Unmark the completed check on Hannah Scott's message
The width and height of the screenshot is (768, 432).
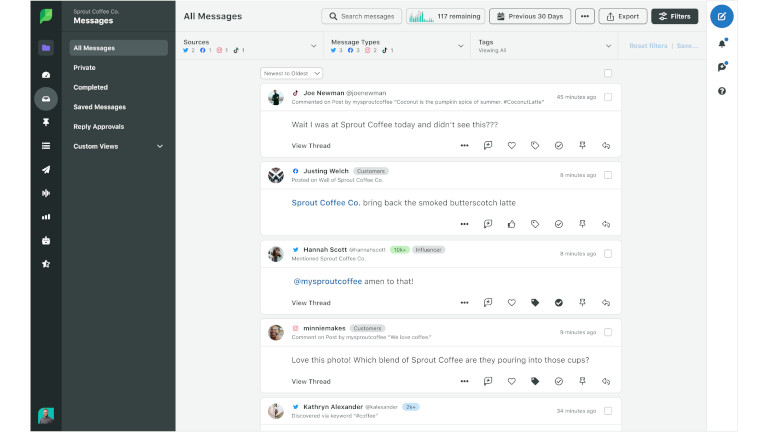(x=558, y=303)
